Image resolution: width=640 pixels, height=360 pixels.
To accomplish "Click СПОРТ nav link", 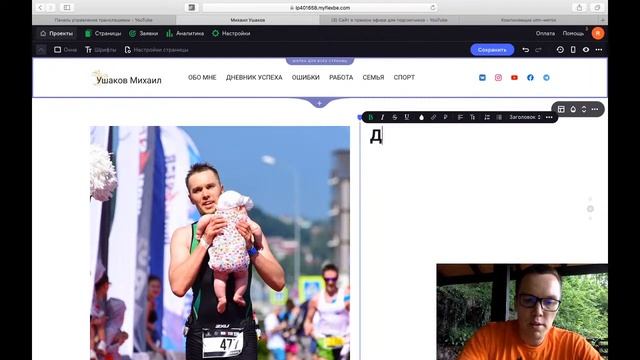I will coord(404,78).
